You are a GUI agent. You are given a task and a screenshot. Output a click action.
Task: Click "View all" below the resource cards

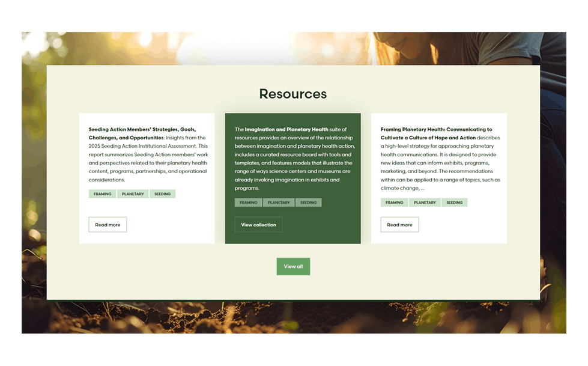click(x=293, y=266)
